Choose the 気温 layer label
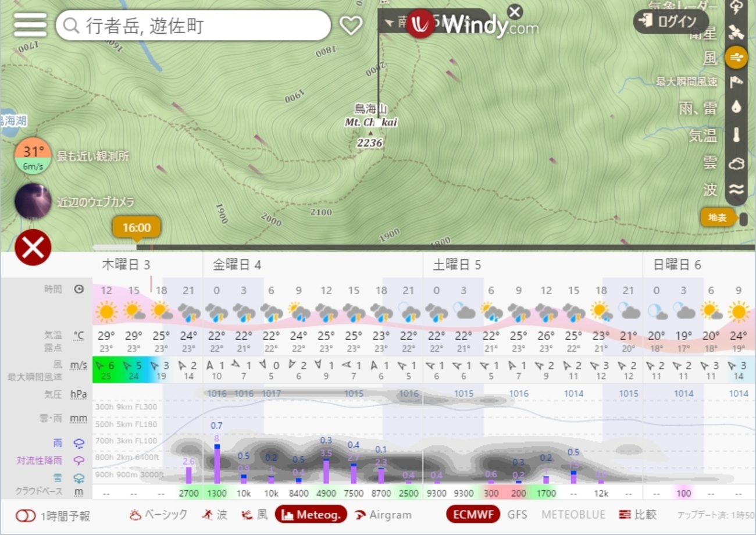The image size is (756, 535). pos(703,135)
